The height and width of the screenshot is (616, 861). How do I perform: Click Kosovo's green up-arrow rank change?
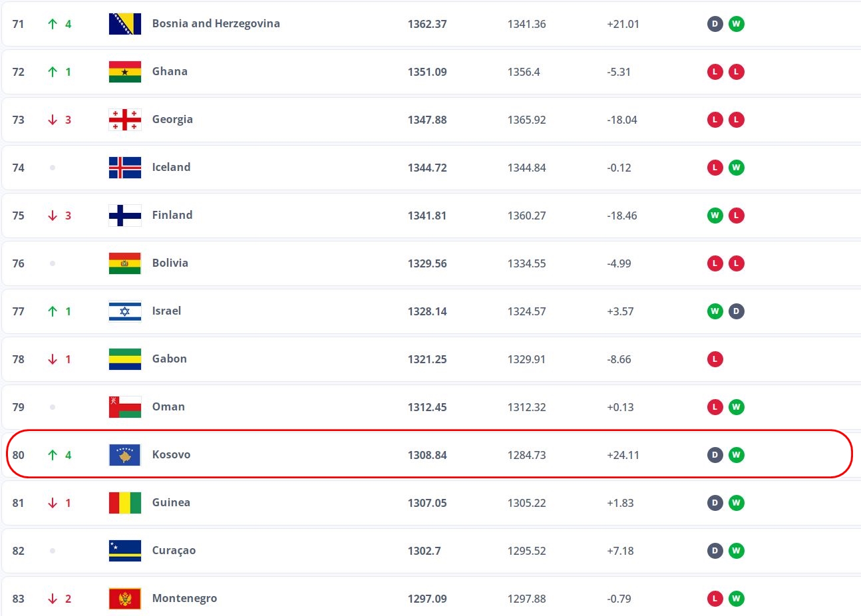53,455
